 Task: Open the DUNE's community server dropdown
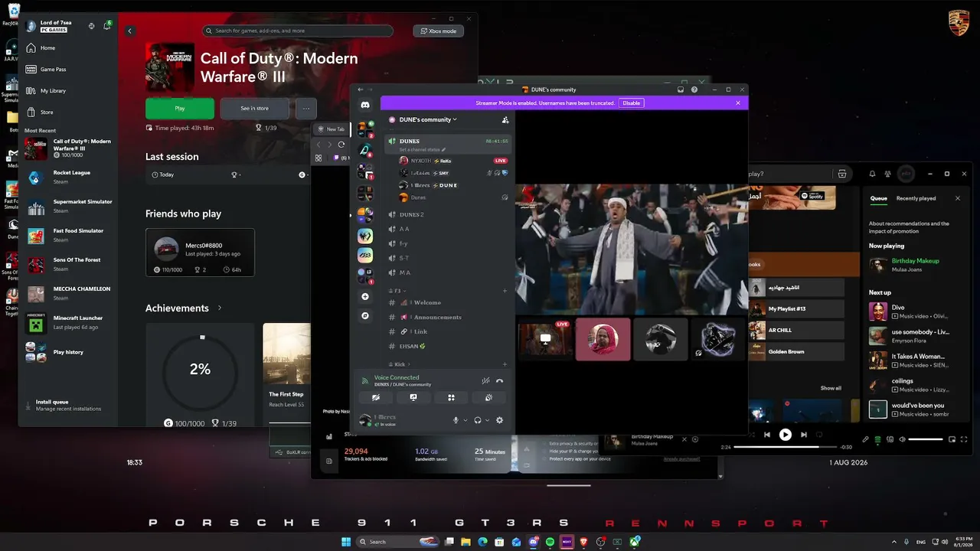[427, 119]
